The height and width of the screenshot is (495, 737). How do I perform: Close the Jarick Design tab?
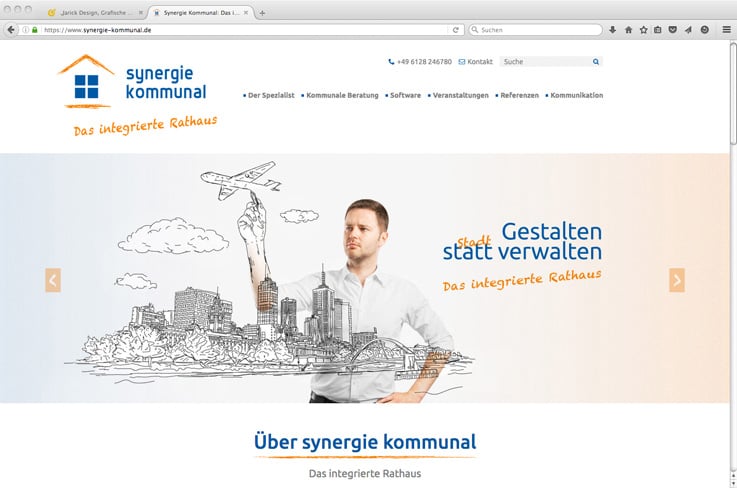point(141,13)
